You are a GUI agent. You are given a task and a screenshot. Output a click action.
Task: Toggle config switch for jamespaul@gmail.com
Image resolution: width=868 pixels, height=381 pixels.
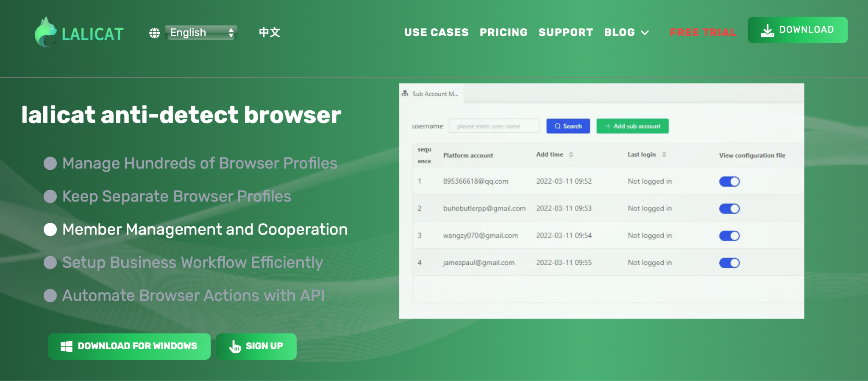coord(729,263)
